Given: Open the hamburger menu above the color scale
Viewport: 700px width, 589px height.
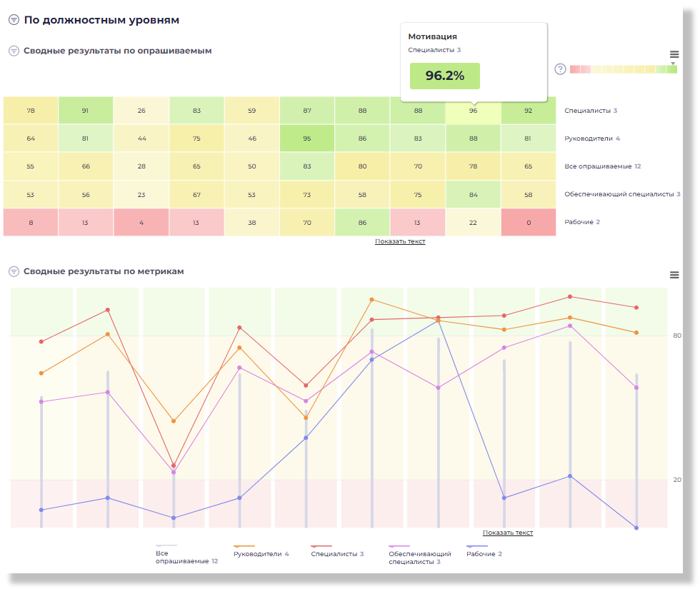Looking at the screenshot, I should tap(674, 54).
